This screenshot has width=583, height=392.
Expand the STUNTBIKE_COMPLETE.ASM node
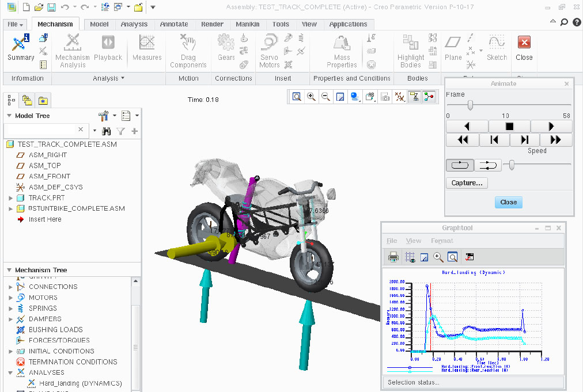pos(11,209)
